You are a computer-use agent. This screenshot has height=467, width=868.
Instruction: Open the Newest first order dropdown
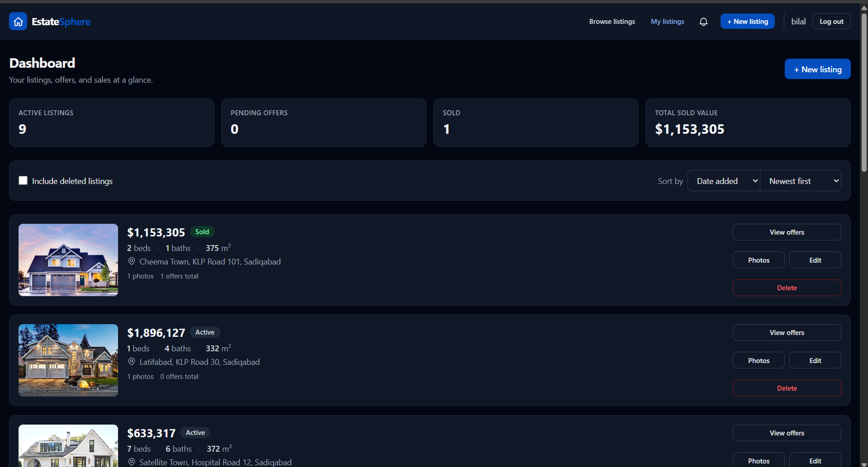801,181
